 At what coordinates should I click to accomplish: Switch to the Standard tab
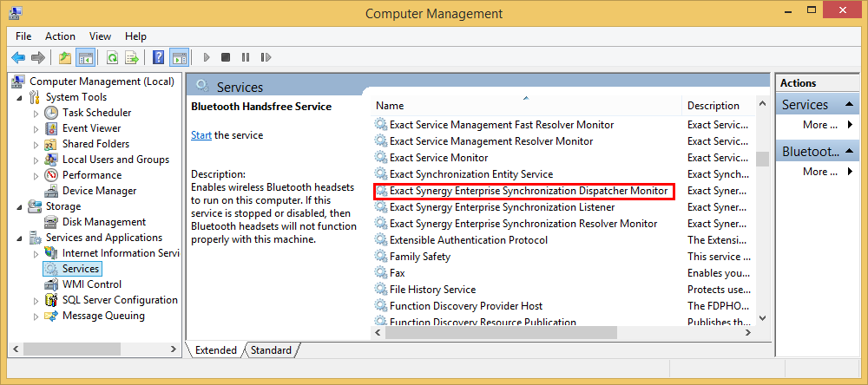click(271, 350)
